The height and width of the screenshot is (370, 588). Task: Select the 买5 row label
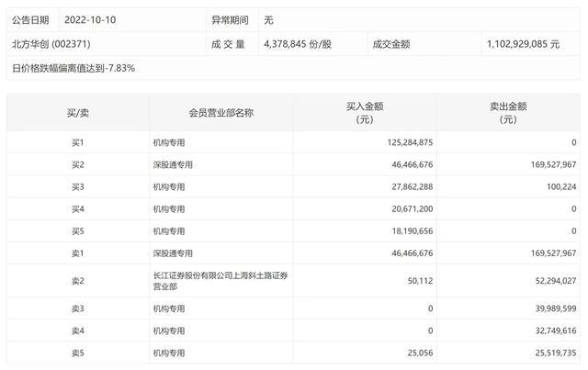coord(77,231)
